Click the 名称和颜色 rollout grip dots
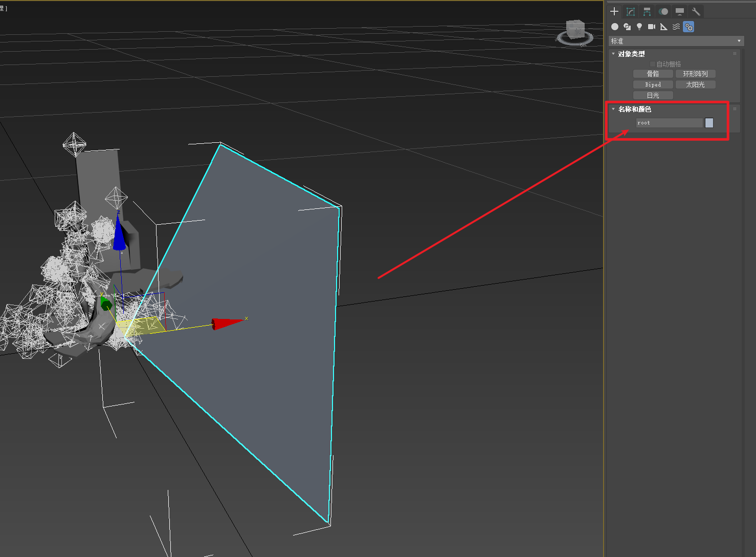Viewport: 756px width, 557px height. (735, 109)
